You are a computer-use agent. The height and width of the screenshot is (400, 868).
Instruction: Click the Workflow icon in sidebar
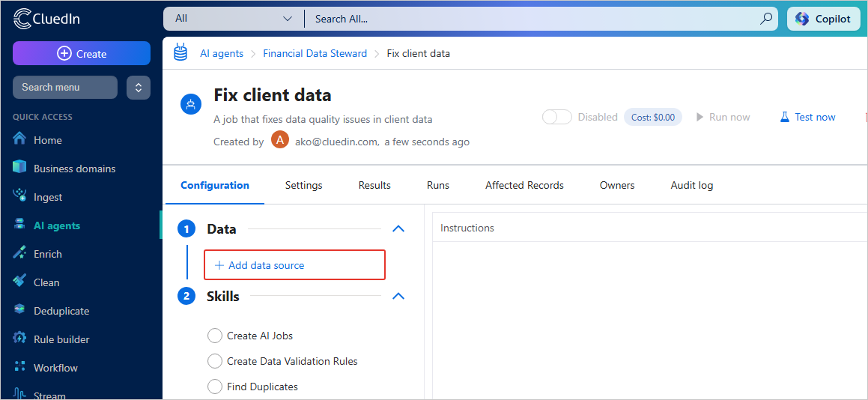(x=19, y=366)
